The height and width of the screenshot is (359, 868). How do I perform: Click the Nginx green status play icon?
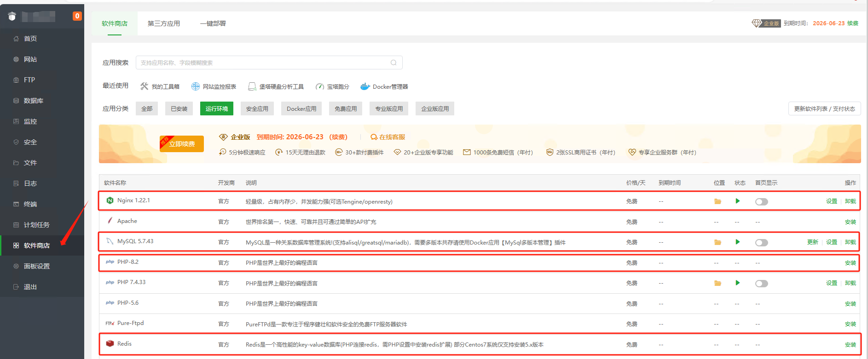click(x=738, y=201)
